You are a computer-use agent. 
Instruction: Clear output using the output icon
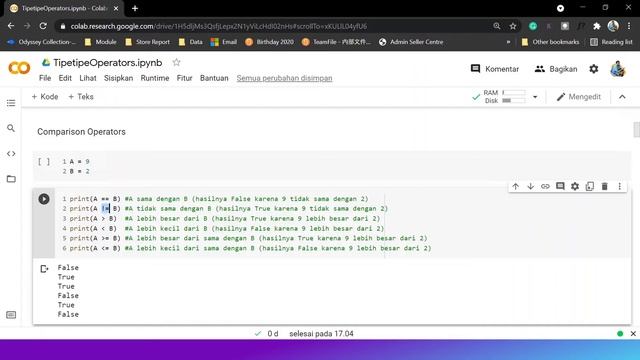(44, 269)
